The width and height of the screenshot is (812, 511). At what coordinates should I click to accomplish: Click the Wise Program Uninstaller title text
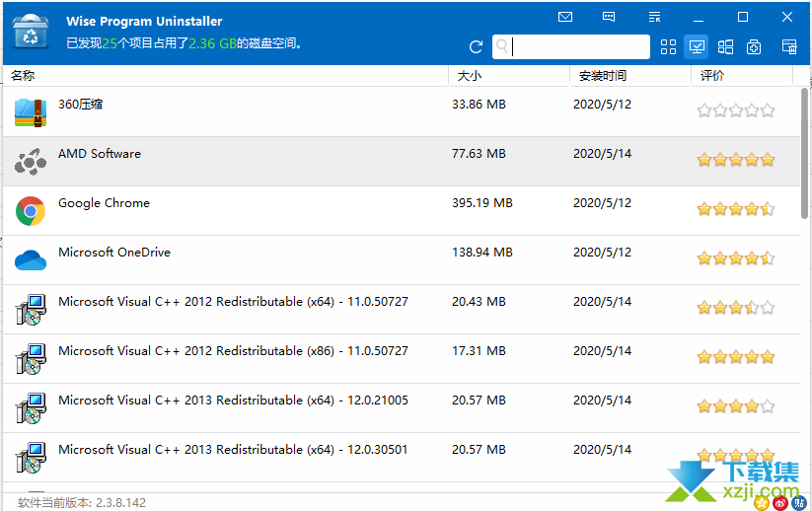click(x=144, y=22)
